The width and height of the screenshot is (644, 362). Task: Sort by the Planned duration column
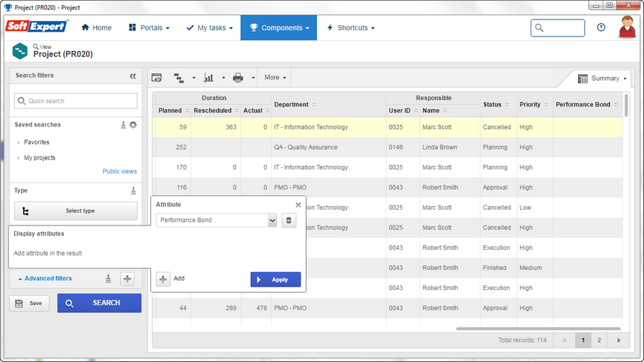[173, 111]
